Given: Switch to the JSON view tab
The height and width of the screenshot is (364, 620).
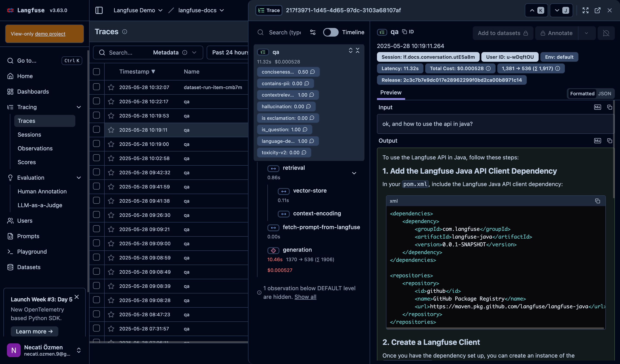Looking at the screenshot, I should tap(604, 94).
